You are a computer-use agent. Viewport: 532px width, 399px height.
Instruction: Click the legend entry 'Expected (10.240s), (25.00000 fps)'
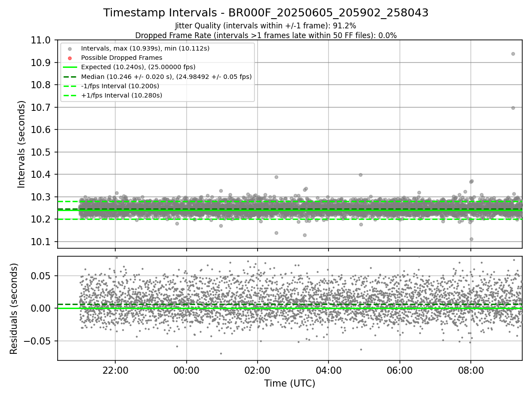[138, 67]
